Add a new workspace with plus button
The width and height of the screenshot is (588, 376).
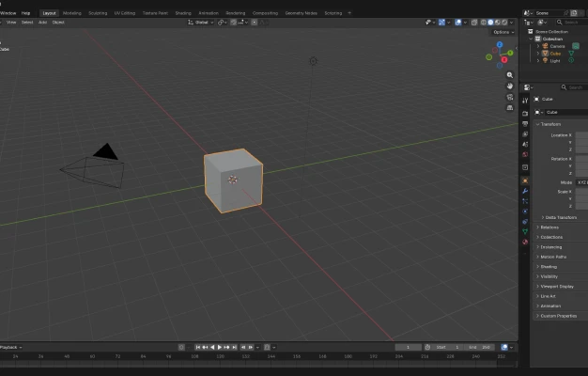tap(349, 13)
